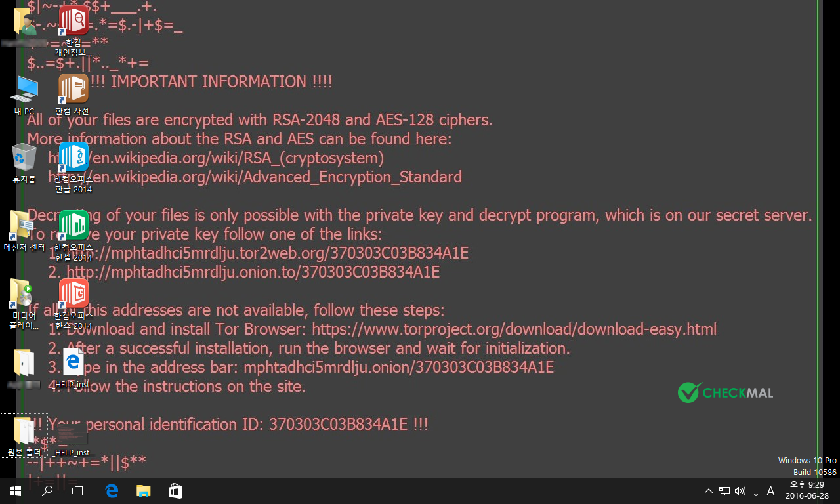The height and width of the screenshot is (504, 840).
Task: Select the 미디어 플레이어 desktop shortcut
Action: coord(24,295)
